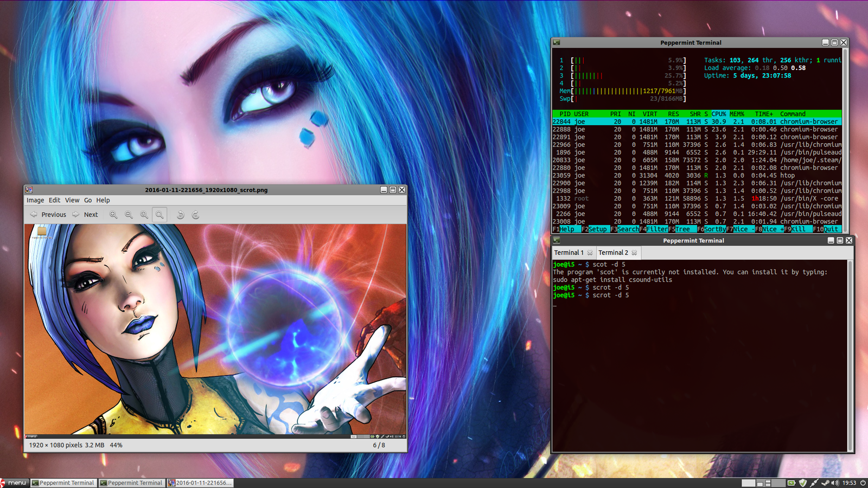Viewport: 868px width, 488px height.
Task: Click the zoom out magnifier icon
Action: 129,215
